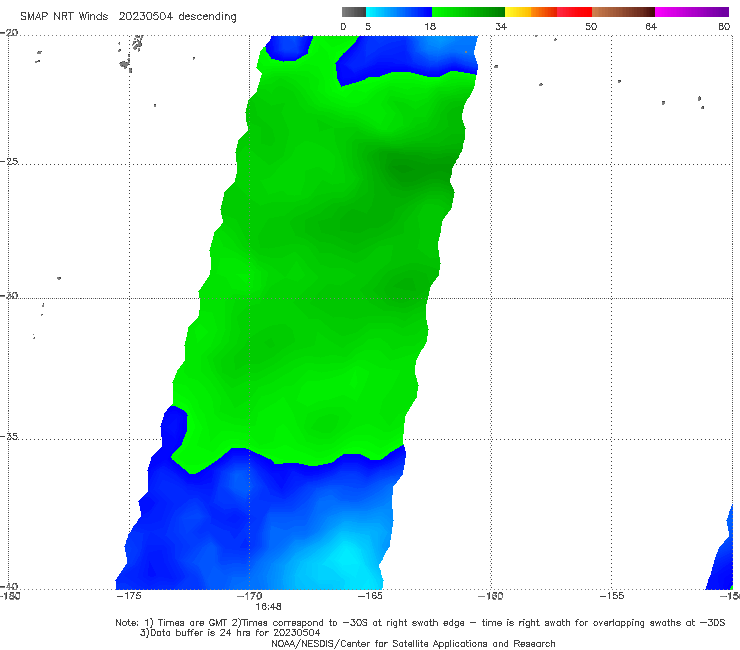Click the "3)Data buffer is 24 hrs" note
The image size is (740, 650).
tap(230, 633)
